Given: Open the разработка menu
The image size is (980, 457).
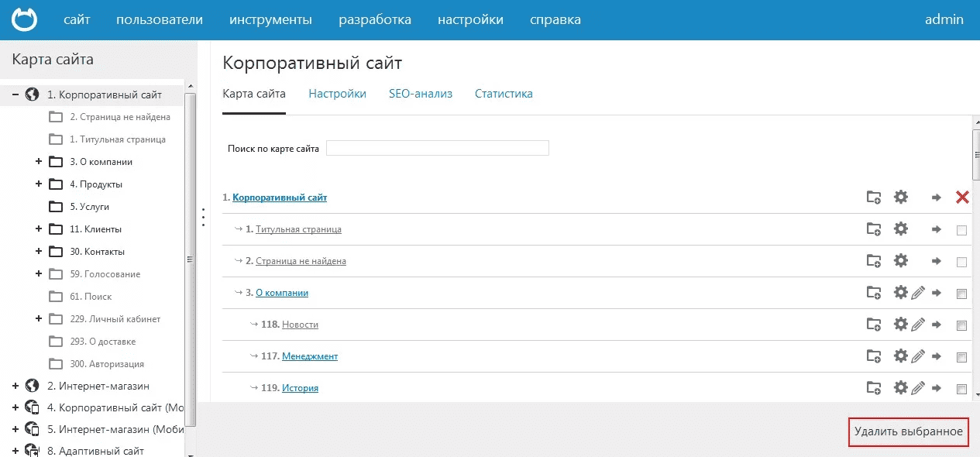Looking at the screenshot, I should point(375,19).
